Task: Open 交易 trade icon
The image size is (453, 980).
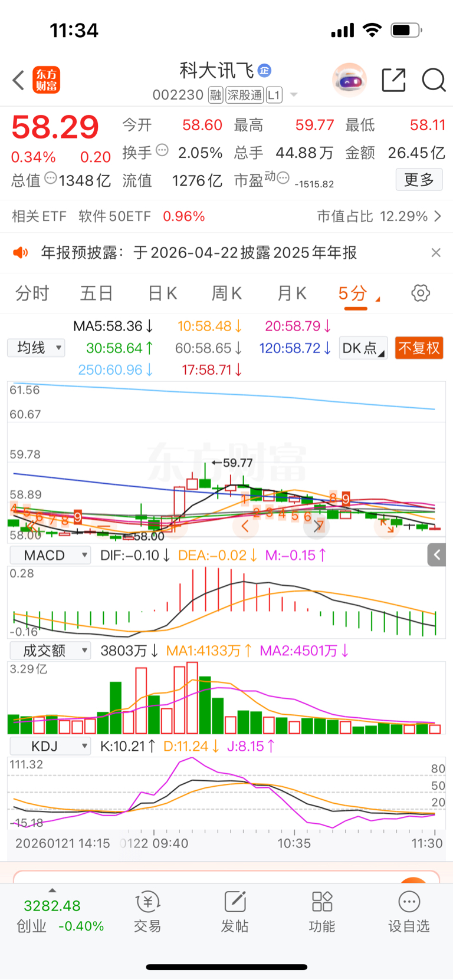Action: coord(147,911)
